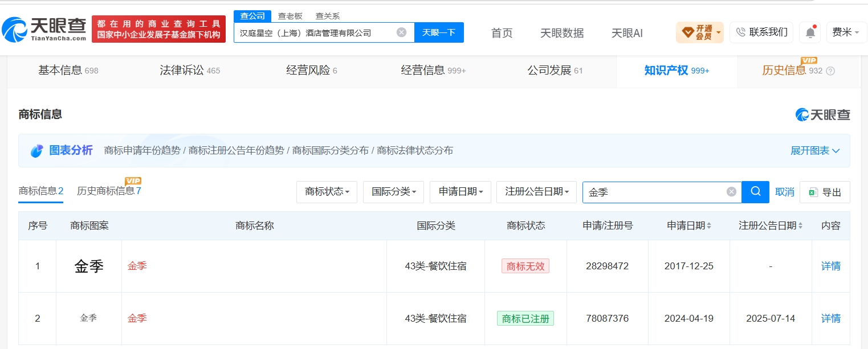Click application date 2017-12-25
This screenshot has width=868, height=349.
tap(689, 266)
